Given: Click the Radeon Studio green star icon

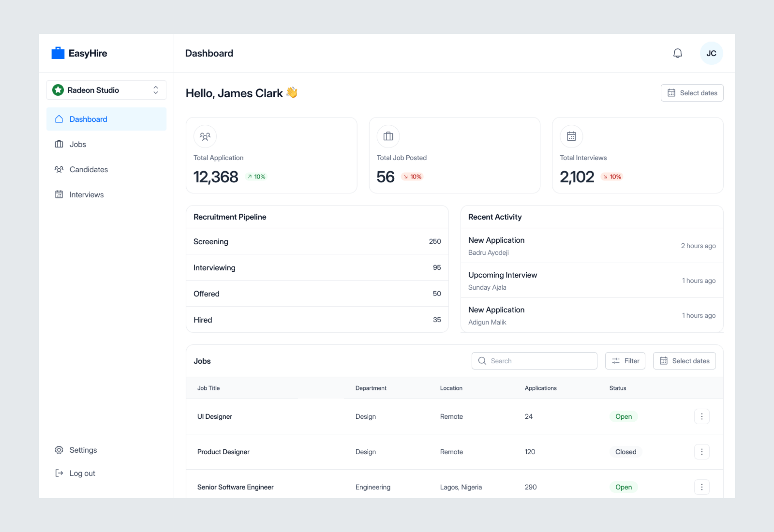Looking at the screenshot, I should [x=58, y=90].
